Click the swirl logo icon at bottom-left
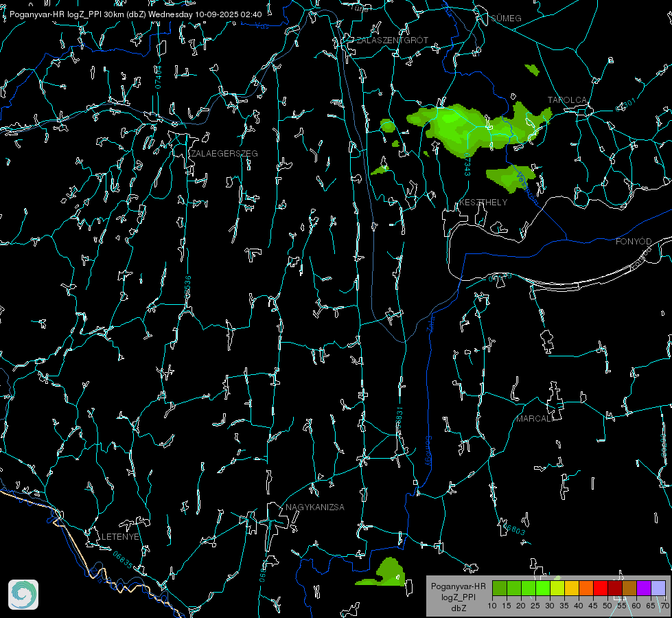The width and height of the screenshot is (672, 618). pos(23,595)
